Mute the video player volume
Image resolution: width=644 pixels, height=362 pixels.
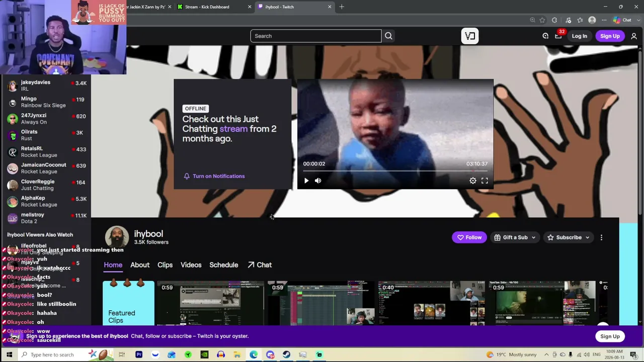(318, 180)
